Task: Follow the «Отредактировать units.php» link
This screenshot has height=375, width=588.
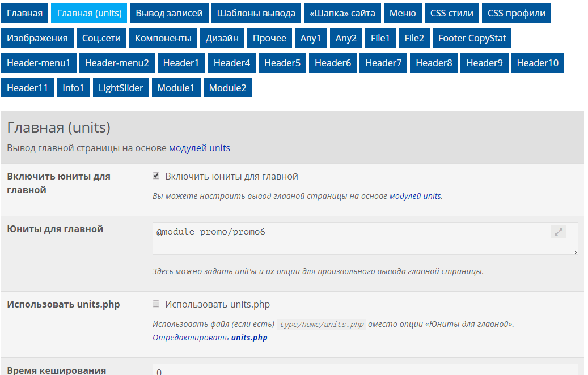Action: (210, 338)
